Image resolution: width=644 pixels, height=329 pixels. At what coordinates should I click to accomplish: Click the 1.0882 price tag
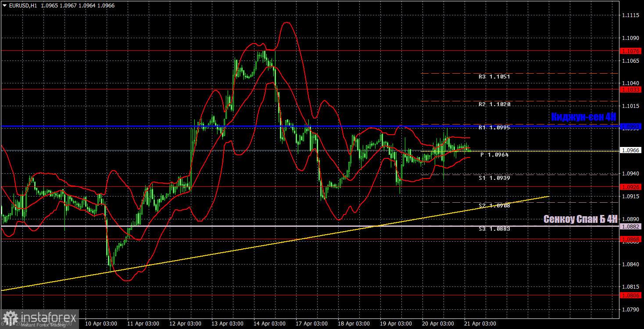[631, 226]
